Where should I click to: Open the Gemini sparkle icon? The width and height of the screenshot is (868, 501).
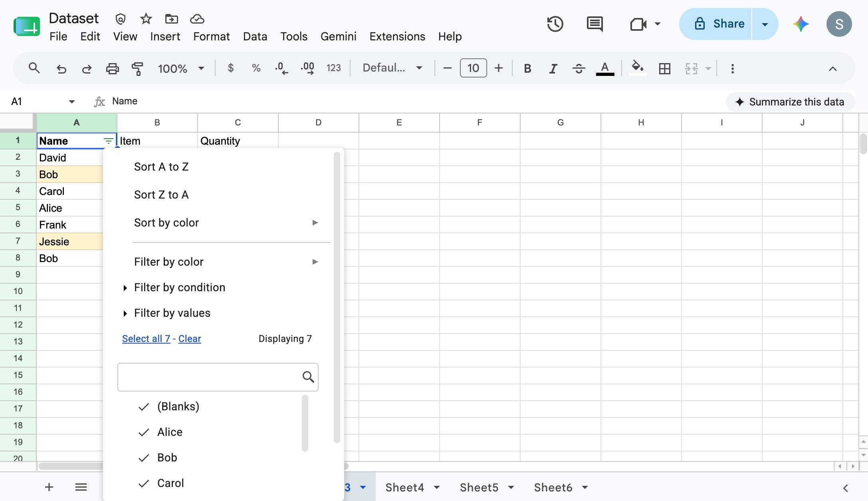[x=801, y=24]
